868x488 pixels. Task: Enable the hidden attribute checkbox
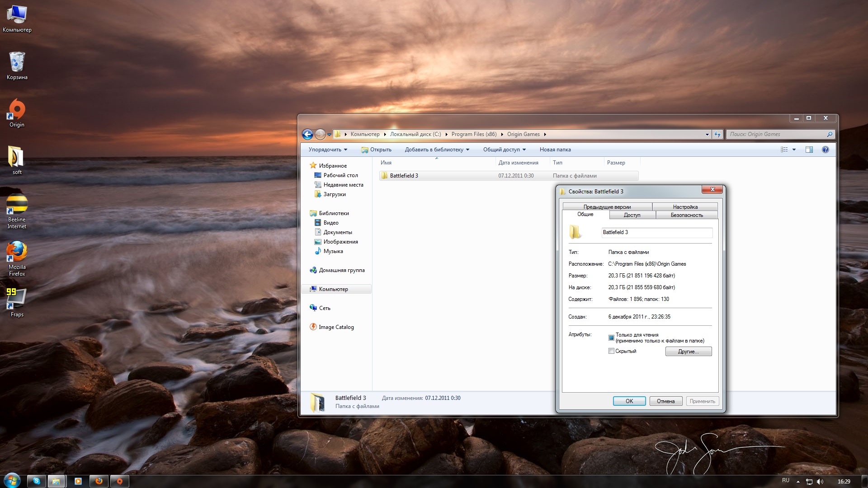(x=611, y=351)
